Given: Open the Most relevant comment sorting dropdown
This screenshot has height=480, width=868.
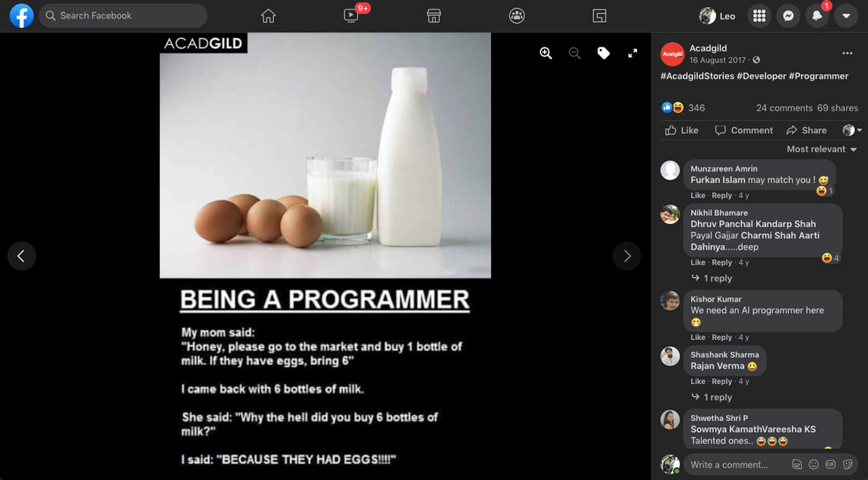Looking at the screenshot, I should 821,149.
